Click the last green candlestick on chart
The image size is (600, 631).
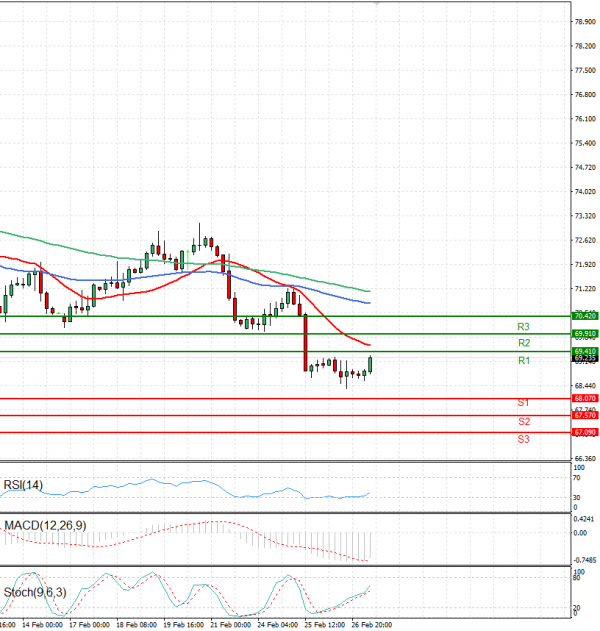tap(370, 365)
